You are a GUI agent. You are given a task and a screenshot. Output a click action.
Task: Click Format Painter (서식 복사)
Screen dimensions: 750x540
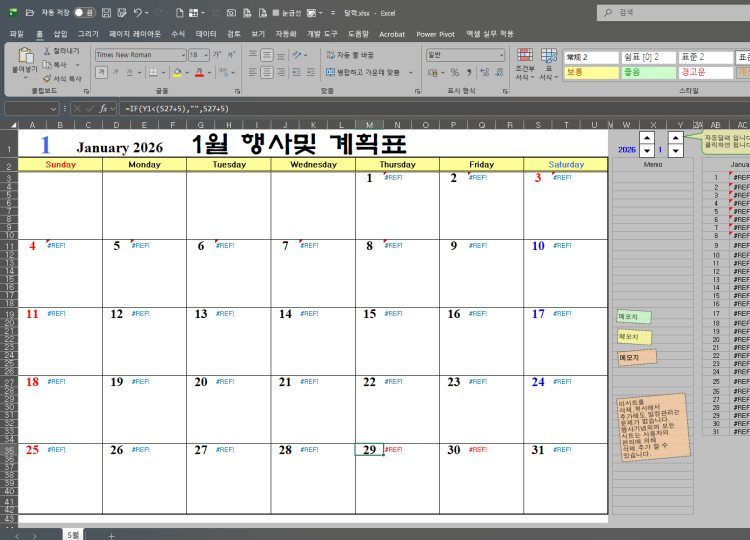(62, 78)
